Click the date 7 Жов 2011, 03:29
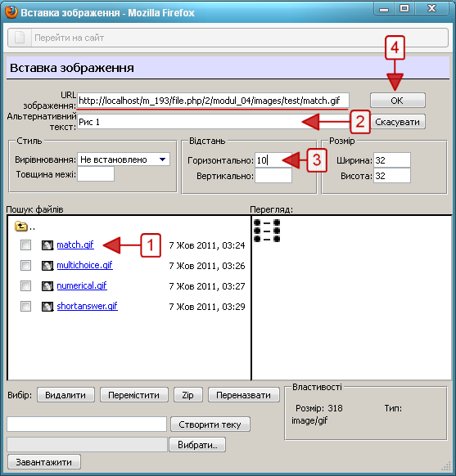The height and width of the screenshot is (476, 456). click(207, 307)
